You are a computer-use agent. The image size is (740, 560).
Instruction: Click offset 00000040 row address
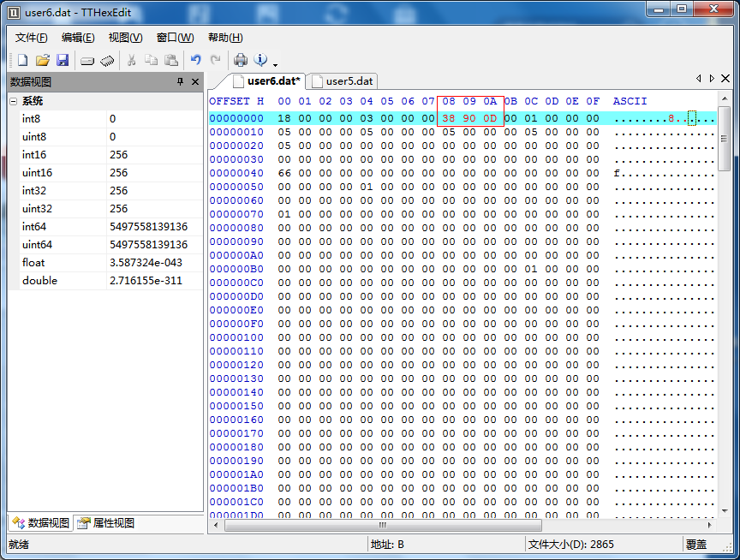tap(236, 173)
